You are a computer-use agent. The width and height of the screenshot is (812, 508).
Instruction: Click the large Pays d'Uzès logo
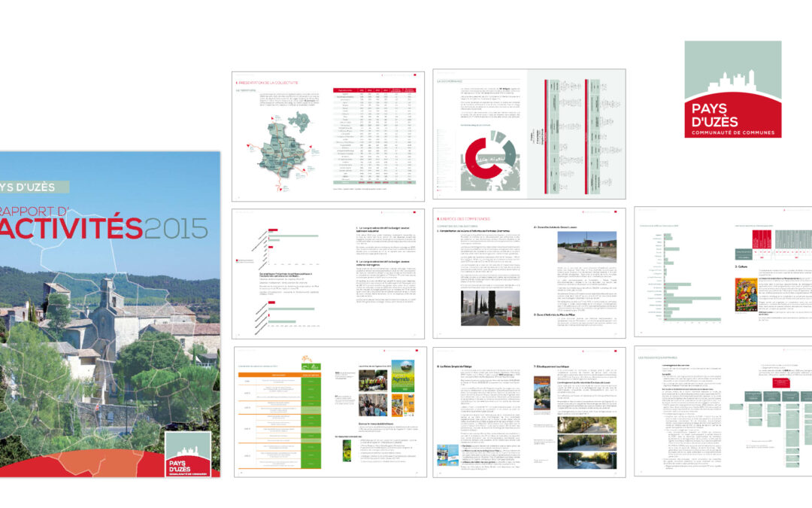click(x=733, y=90)
